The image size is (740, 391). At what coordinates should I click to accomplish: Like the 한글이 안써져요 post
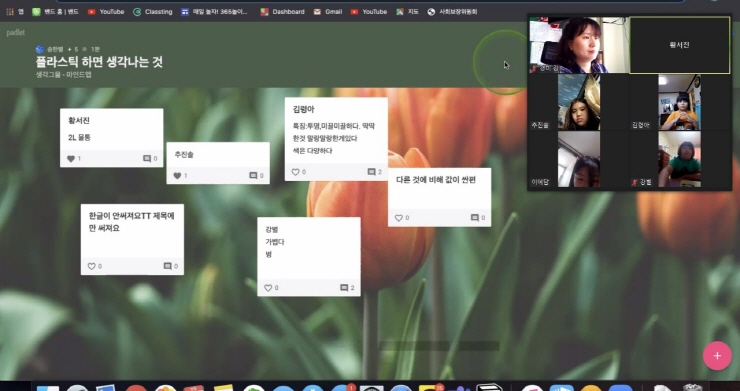coord(92,266)
